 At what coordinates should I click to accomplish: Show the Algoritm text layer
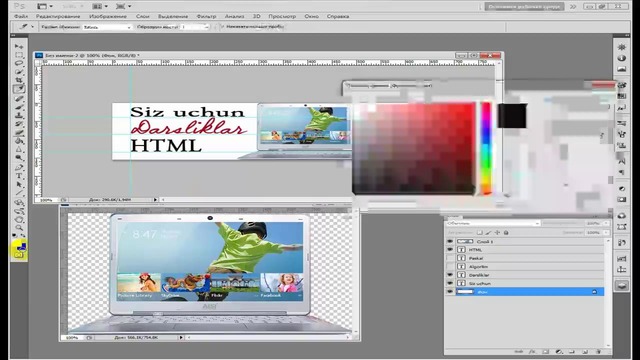[x=450, y=267]
